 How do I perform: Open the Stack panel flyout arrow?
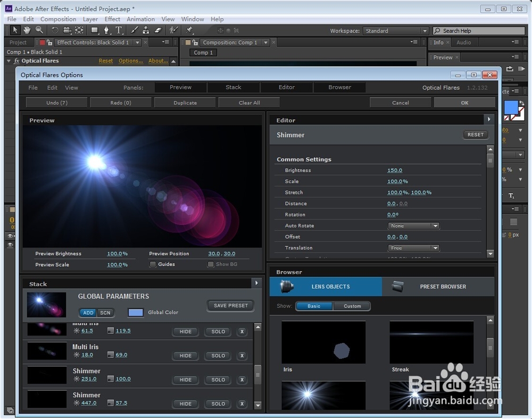pos(256,283)
